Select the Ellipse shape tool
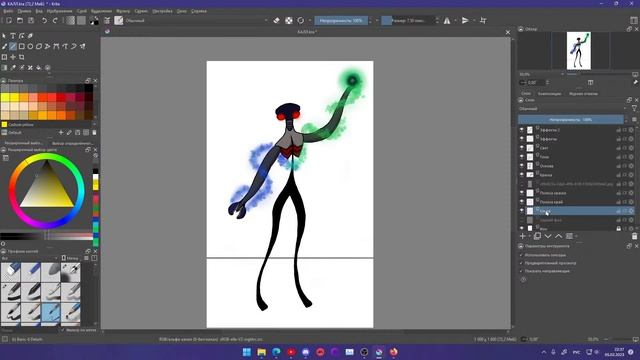 30,47
